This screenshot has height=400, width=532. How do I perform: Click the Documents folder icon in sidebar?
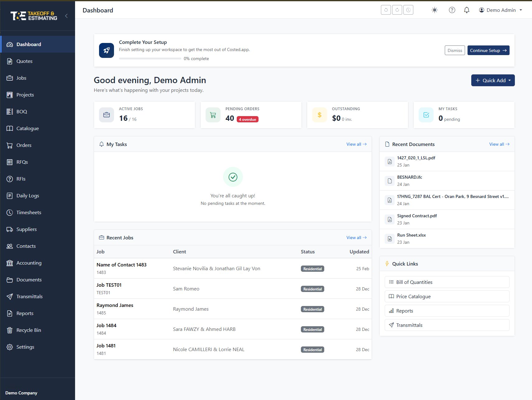click(x=10, y=280)
